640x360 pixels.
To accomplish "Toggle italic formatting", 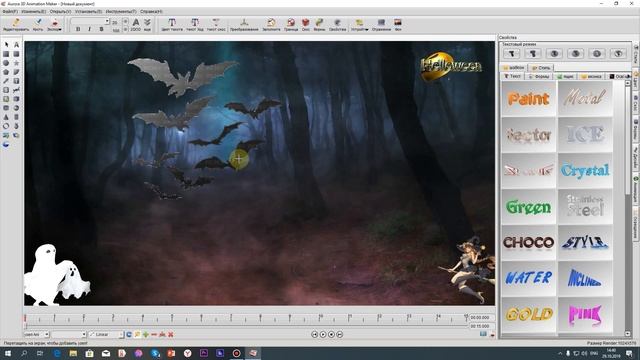I will pyautogui.click(x=89, y=29).
